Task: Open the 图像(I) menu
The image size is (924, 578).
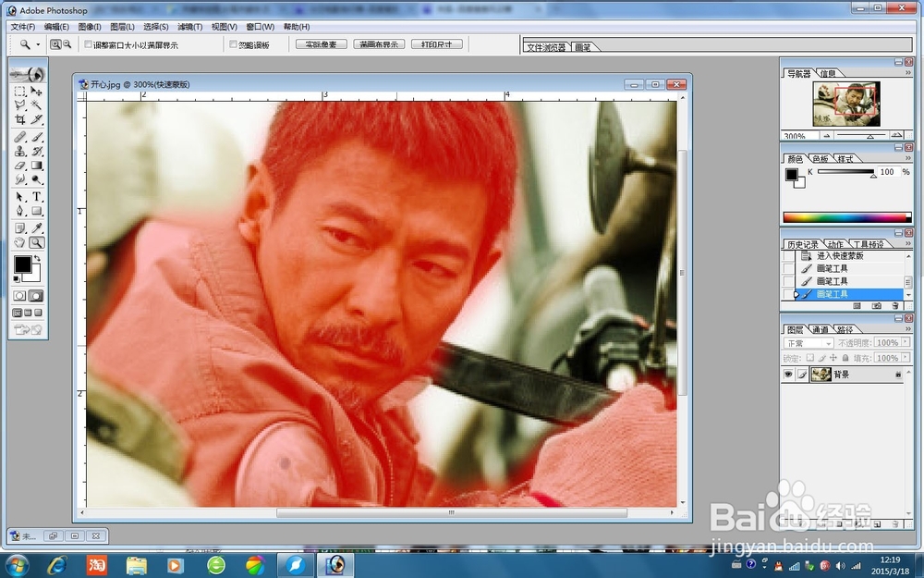Action: click(90, 27)
